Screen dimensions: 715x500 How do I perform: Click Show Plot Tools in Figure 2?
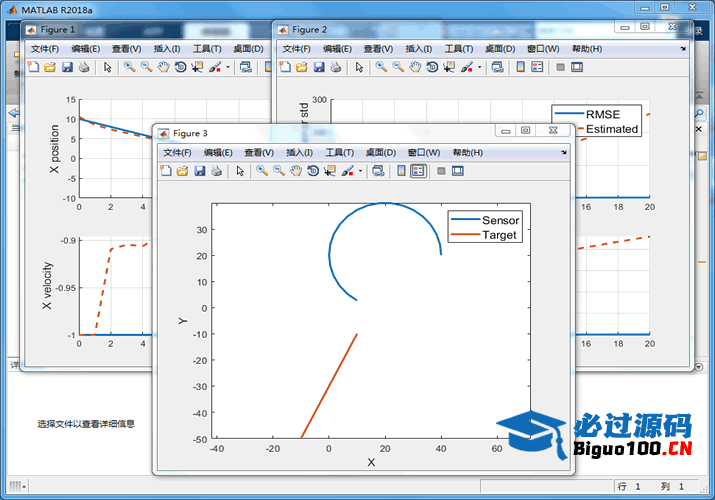coord(577,67)
